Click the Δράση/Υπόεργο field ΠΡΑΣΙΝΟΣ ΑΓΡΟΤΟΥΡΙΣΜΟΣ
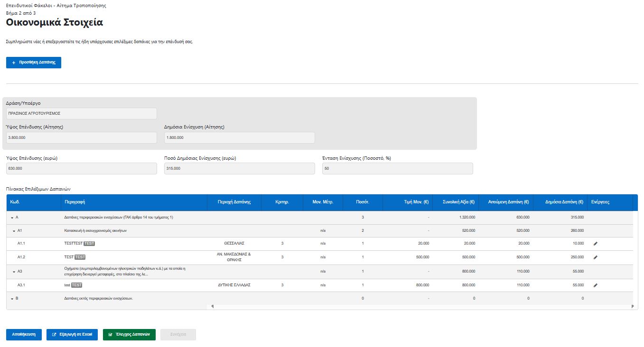This screenshot has width=644, height=347. coord(81,114)
